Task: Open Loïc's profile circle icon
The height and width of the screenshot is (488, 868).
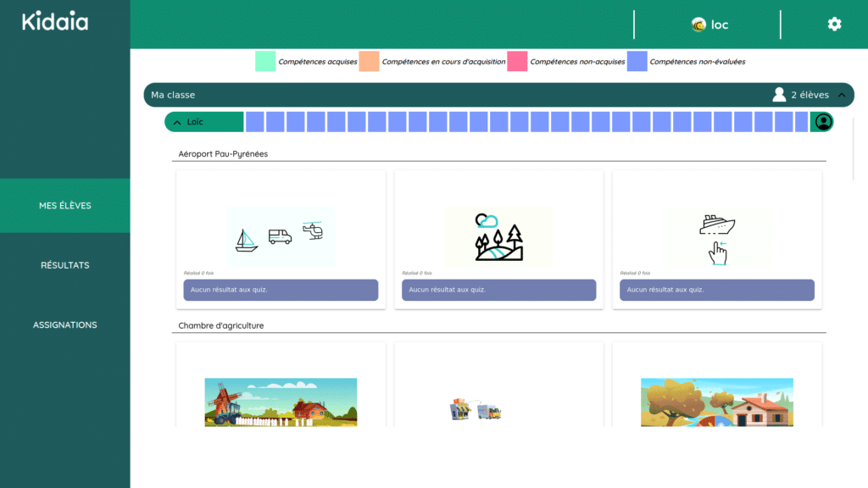Action: 821,122
